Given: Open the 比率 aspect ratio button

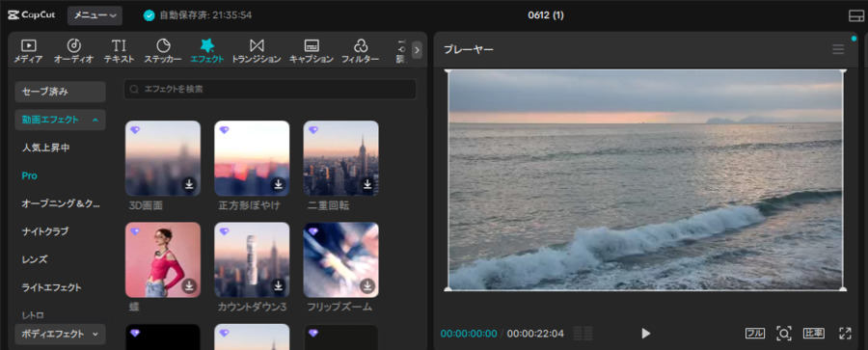Looking at the screenshot, I should 814,334.
